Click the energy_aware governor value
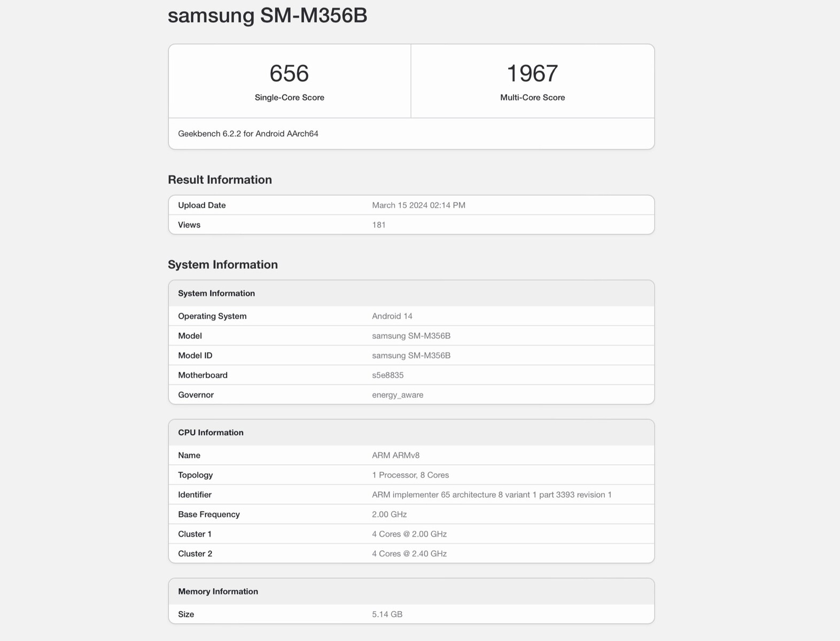Viewport: 840px width, 641px height. click(x=398, y=395)
